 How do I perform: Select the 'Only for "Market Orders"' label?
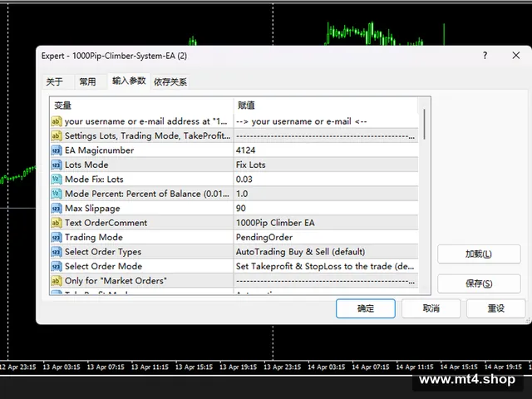(116, 281)
